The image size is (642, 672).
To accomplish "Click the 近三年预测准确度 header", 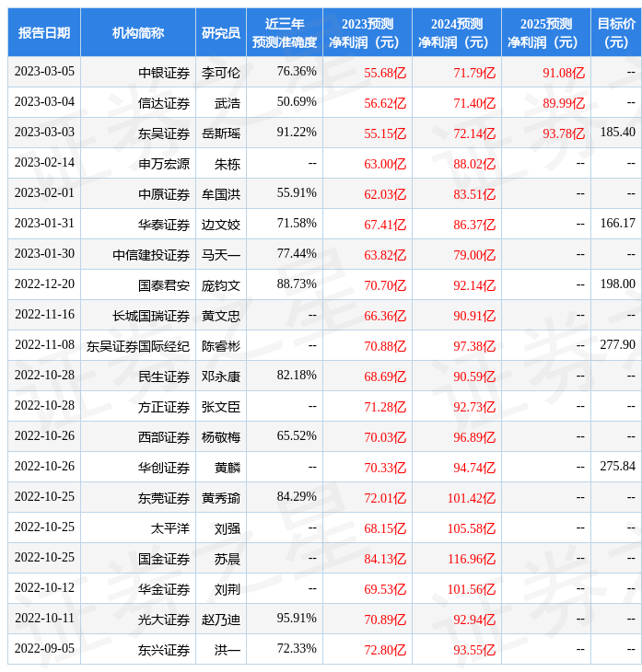I will click(x=285, y=33).
